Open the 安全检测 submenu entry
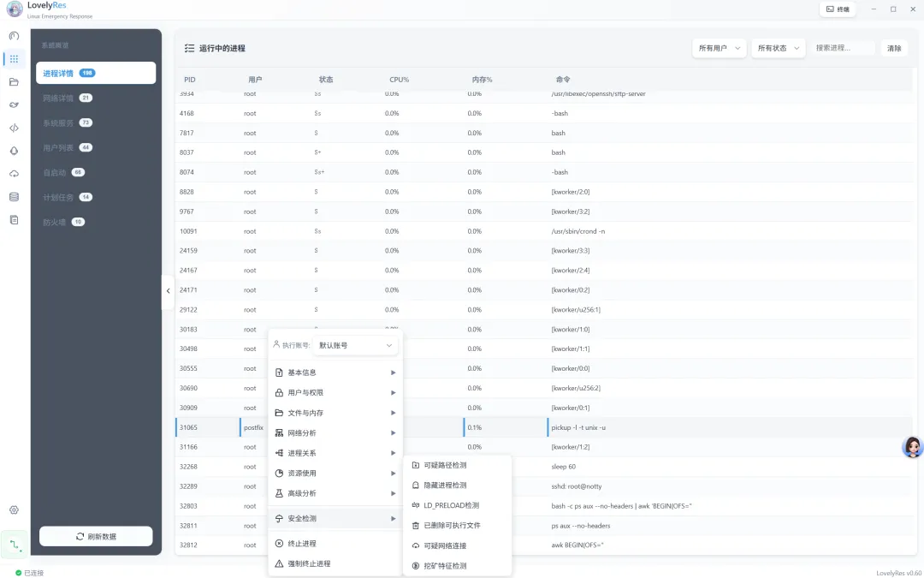924x578 pixels. 335,518
